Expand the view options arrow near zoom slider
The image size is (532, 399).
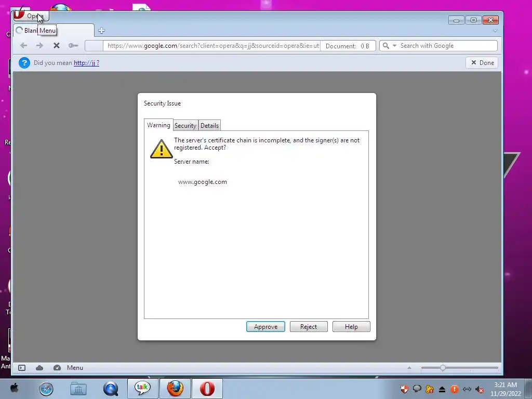click(409, 368)
